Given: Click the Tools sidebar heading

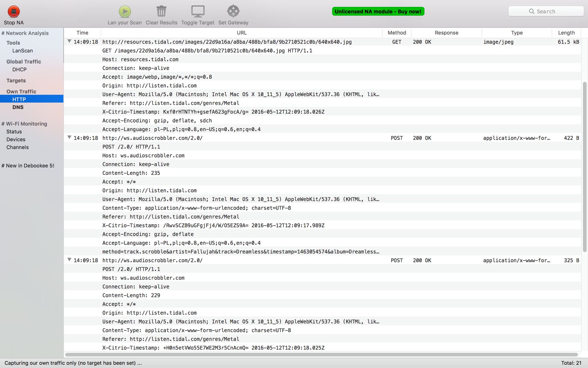Looking at the screenshot, I should click(x=13, y=43).
